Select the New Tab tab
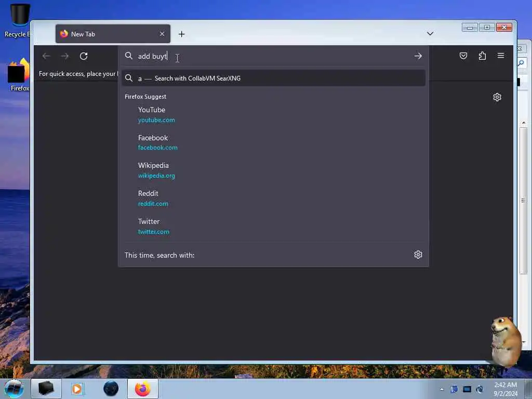Image resolution: width=532 pixels, height=399 pixels. click(x=113, y=34)
